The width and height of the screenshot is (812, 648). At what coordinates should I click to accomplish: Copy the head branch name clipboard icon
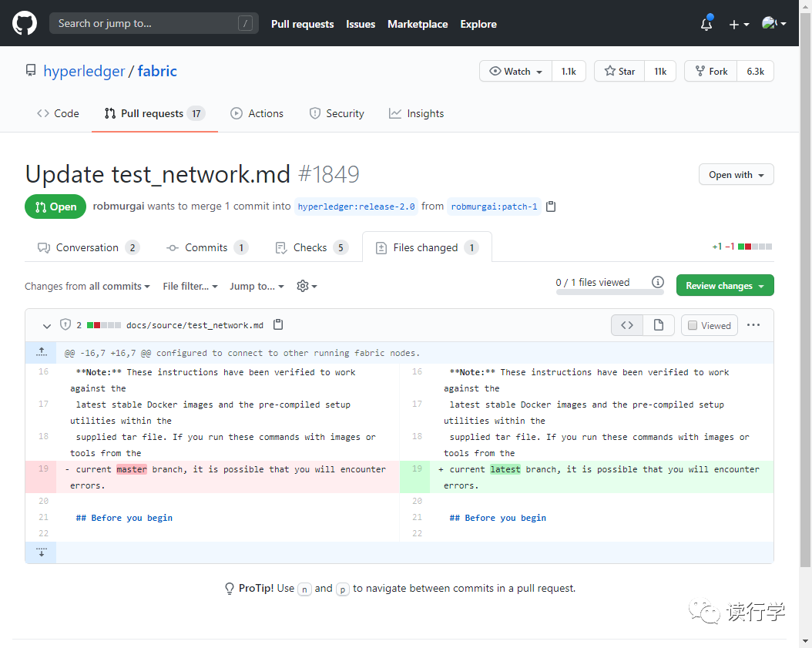click(x=551, y=206)
